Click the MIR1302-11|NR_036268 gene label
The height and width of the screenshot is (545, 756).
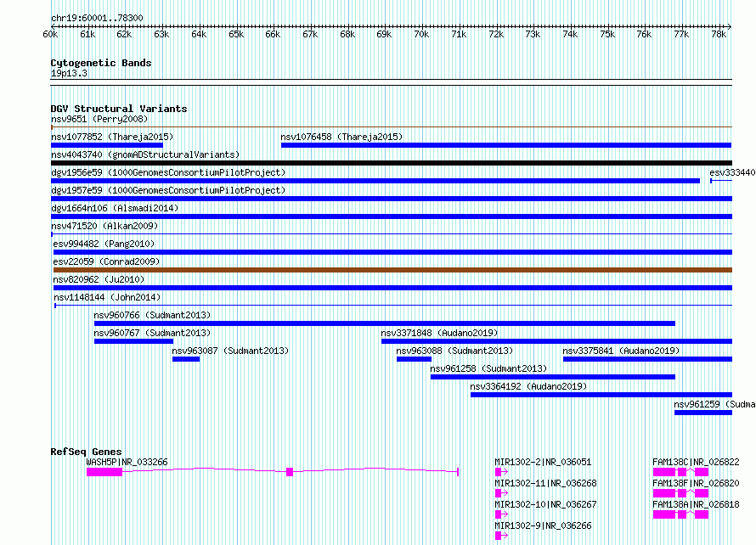tap(545, 483)
